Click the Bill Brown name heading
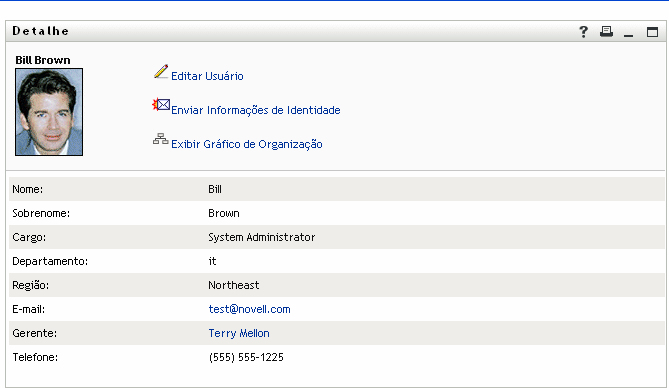The image size is (669, 388). [43, 60]
